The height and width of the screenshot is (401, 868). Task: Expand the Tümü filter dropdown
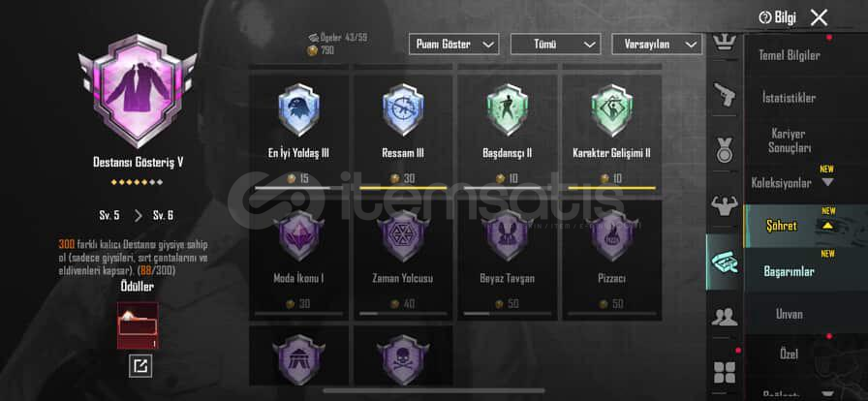555,45
